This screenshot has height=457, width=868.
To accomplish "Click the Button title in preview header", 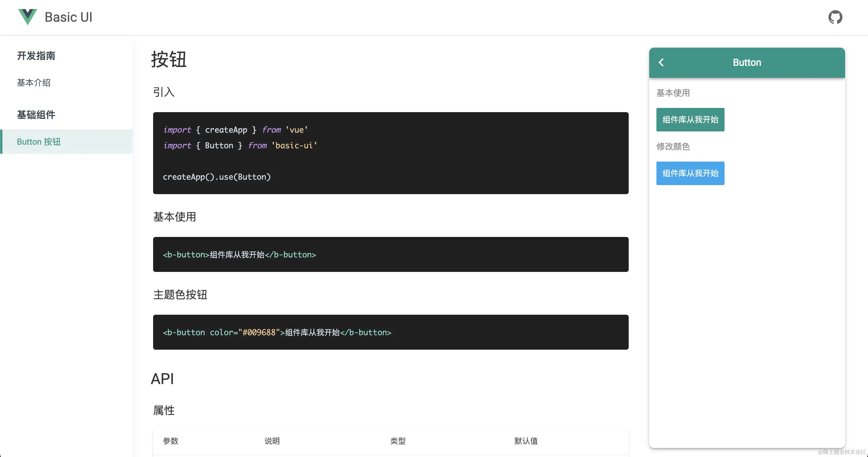I will pyautogui.click(x=747, y=63).
